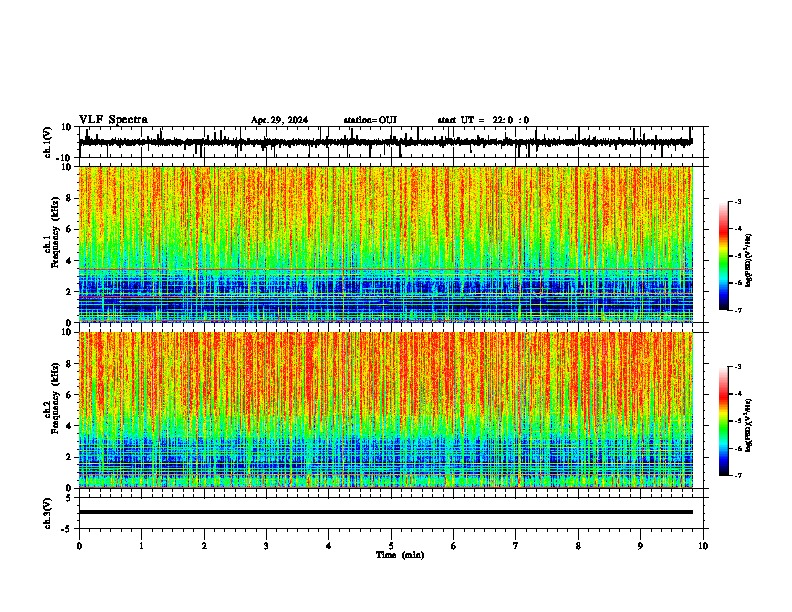Click time axis tick label "10"
The width and height of the screenshot is (792, 612).
tap(703, 546)
